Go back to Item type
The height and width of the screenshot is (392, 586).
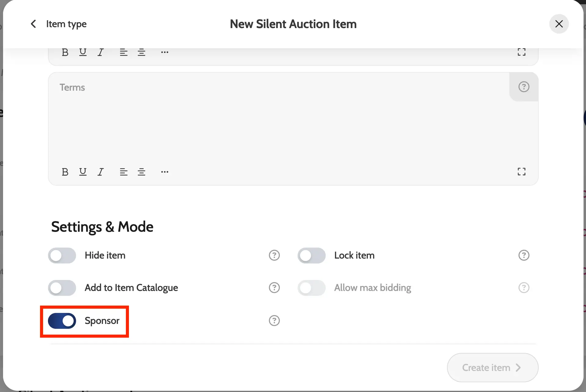pyautogui.click(x=58, y=24)
